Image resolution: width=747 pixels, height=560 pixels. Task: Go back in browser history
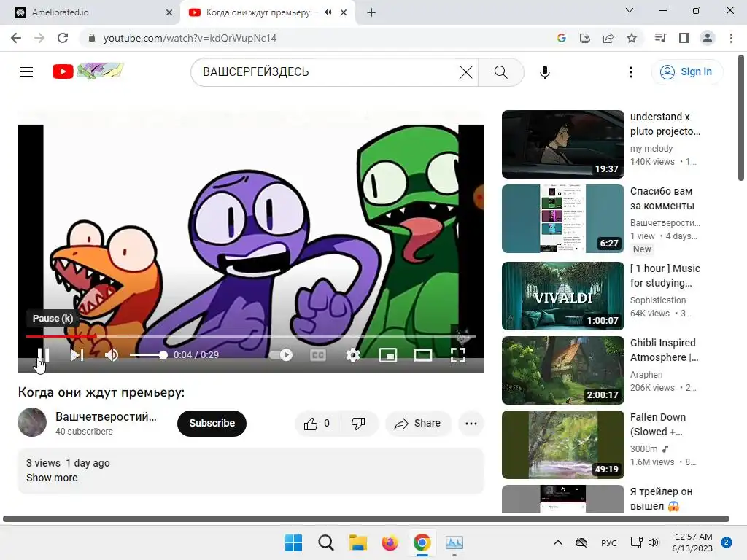point(16,38)
